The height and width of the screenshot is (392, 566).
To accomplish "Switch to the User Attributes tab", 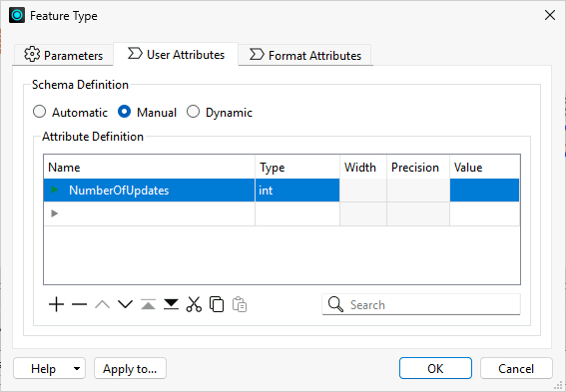I will coord(176,55).
